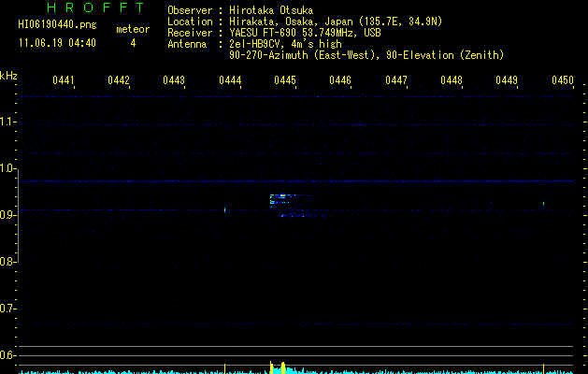Click the Receiver line YAESU FT-690
This screenshot has height=374, width=588.
tap(305, 33)
